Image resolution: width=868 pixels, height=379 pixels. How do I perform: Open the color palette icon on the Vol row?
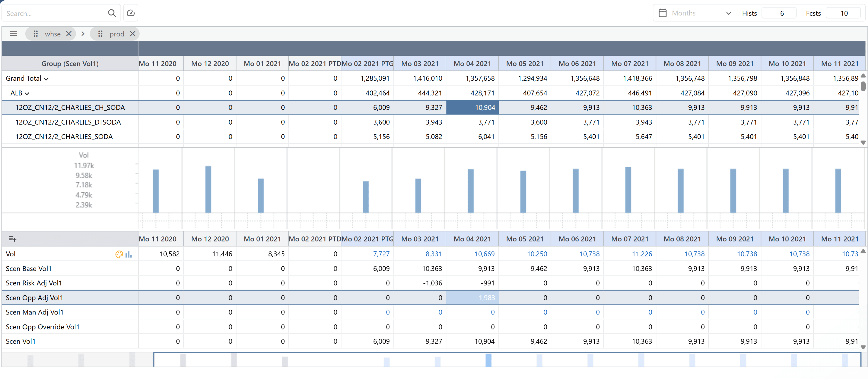click(x=119, y=254)
